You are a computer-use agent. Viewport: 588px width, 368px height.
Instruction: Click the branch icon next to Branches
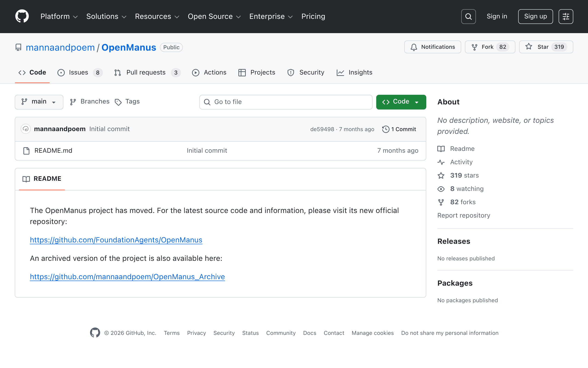73,102
